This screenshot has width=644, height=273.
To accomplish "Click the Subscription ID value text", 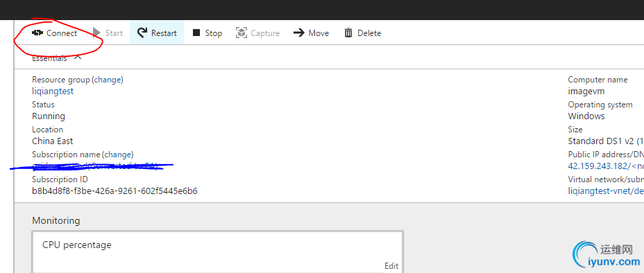I will click(115, 191).
